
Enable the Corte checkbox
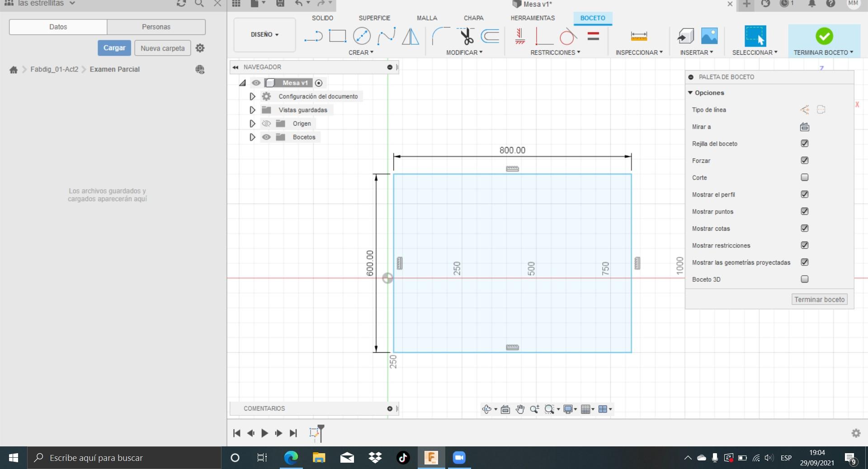point(804,177)
